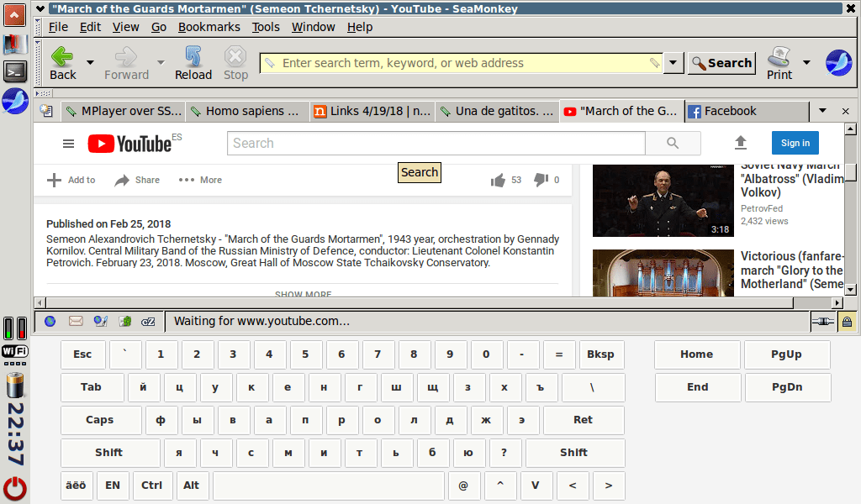Switch to Links 4/19/18 tab
Viewport: 861px width, 504px height.
[x=372, y=112]
